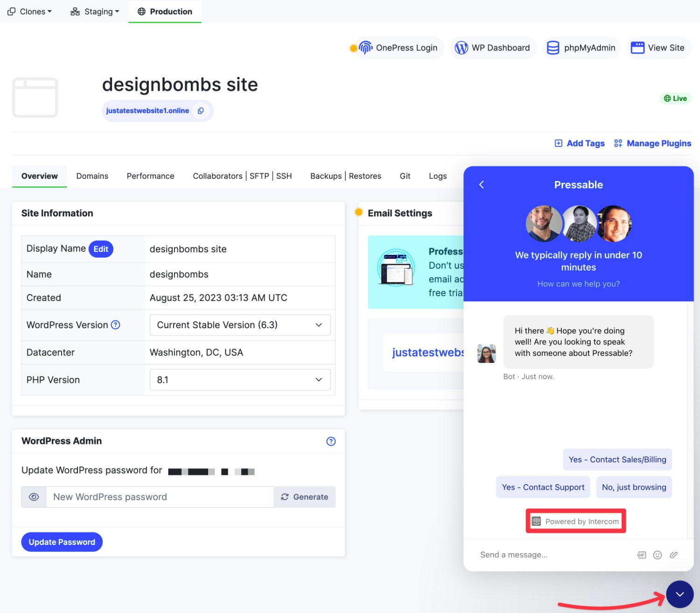Viewport: 700px width, 613px height.
Task: Click the Intercom logo icon
Action: point(537,521)
